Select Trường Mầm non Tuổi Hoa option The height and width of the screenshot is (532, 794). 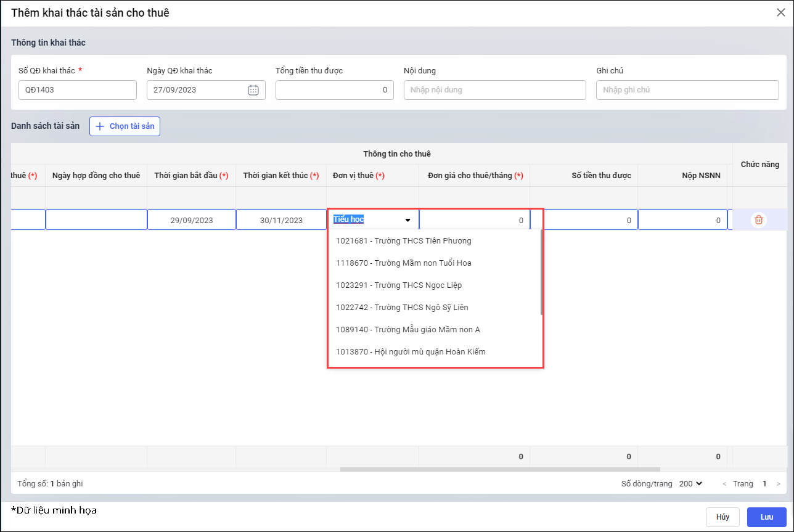coord(403,263)
